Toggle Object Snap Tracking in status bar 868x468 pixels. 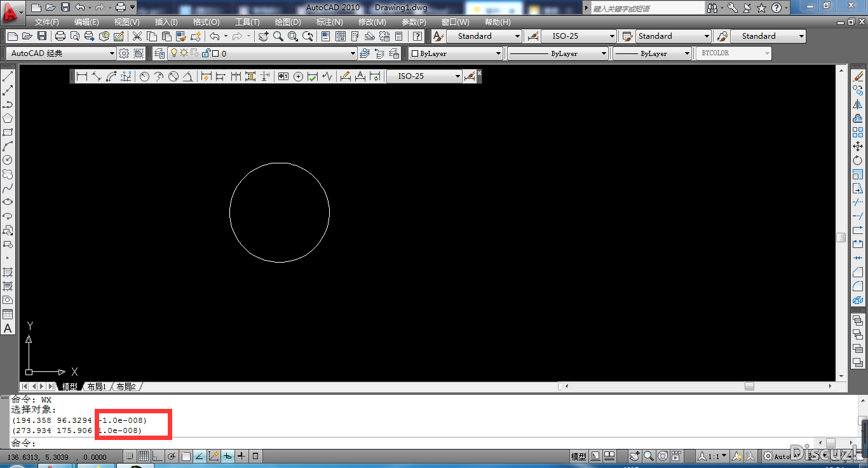pyautogui.click(x=200, y=456)
